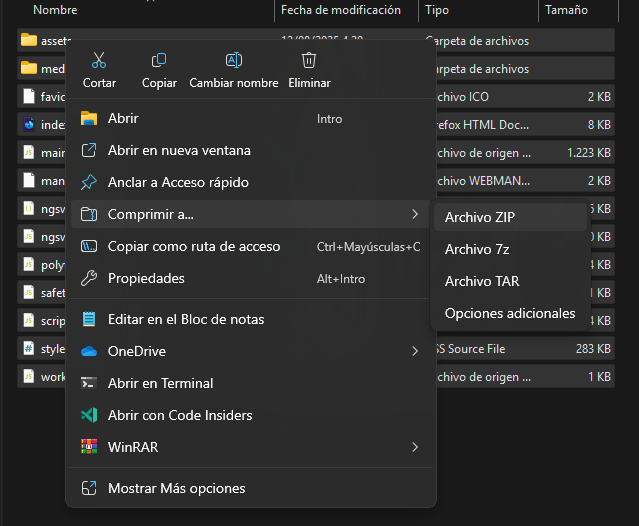
Task: Open Editar en el Bloc de notas
Action: (186, 319)
